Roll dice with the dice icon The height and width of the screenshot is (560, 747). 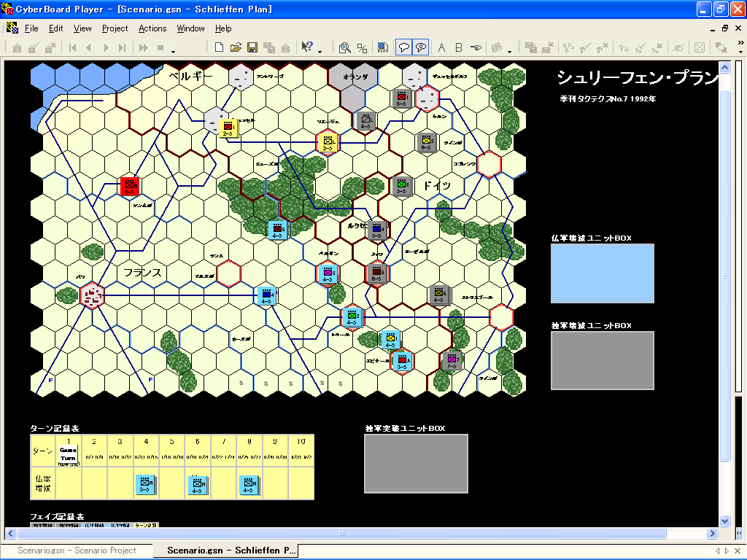[700, 47]
